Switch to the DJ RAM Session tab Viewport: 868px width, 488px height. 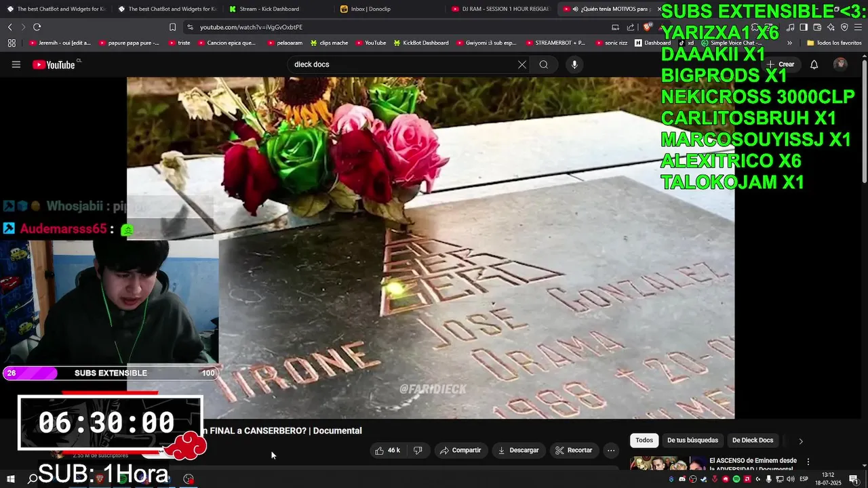[500, 9]
